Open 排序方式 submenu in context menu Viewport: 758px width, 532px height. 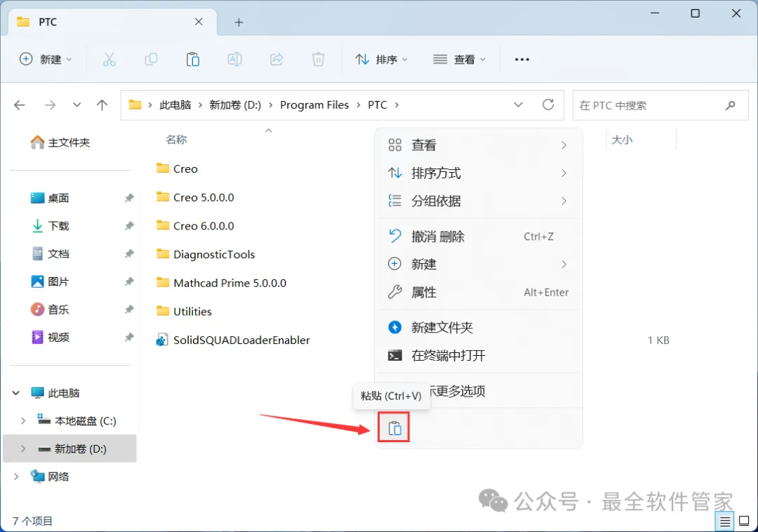pos(478,173)
